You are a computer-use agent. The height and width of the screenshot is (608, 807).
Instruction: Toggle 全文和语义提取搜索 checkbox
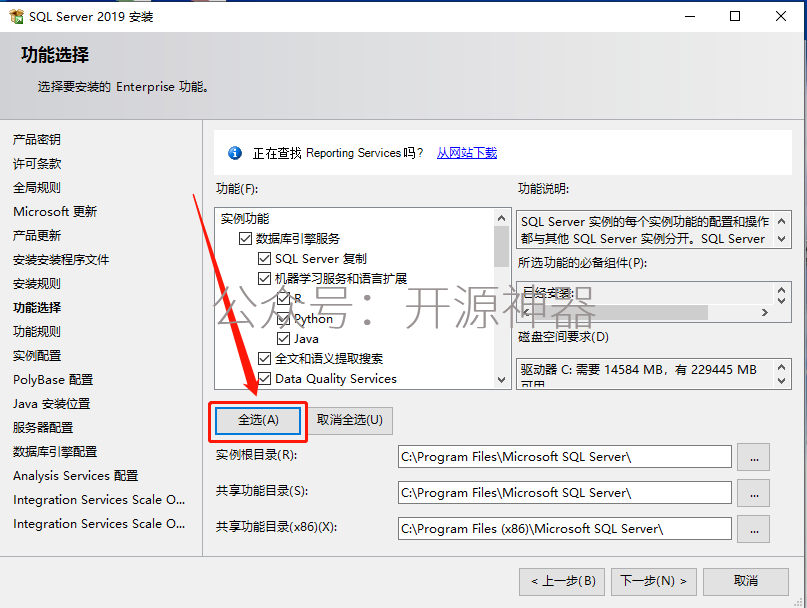tap(265, 359)
